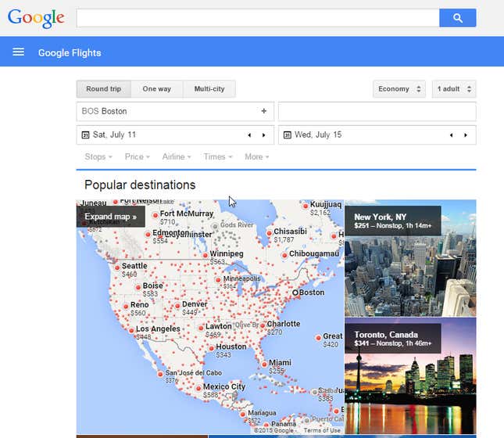Select the New York, NY destination card
The image size is (504, 438).
pyautogui.click(x=409, y=258)
